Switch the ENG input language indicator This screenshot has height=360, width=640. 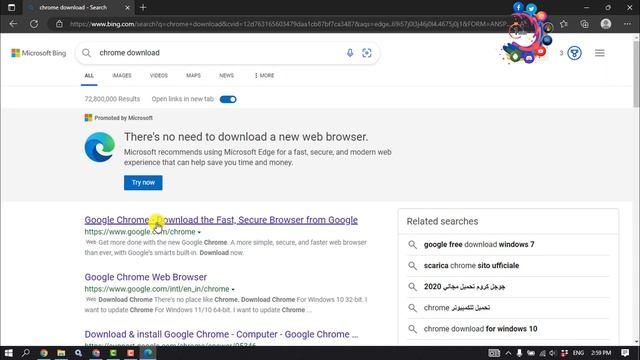tap(578, 353)
